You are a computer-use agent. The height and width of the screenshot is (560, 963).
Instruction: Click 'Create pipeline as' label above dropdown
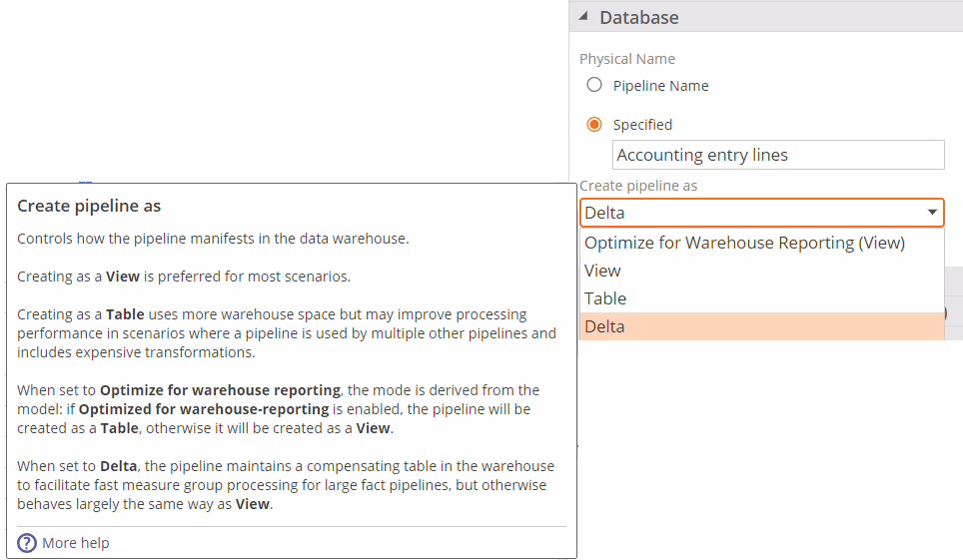[638, 186]
